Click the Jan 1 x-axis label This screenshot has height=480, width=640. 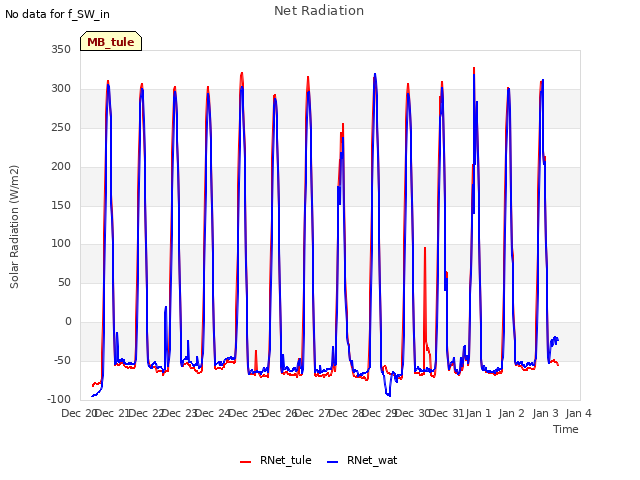[x=478, y=413]
